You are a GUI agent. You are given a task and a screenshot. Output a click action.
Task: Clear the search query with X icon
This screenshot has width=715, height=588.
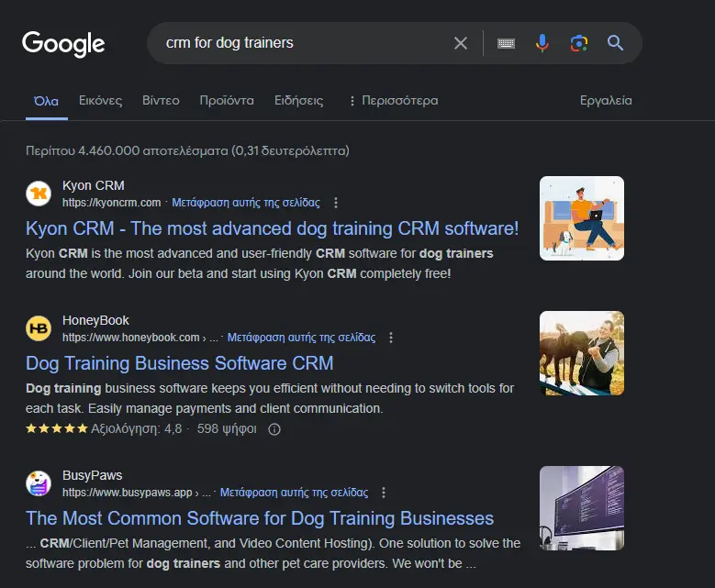pyautogui.click(x=461, y=43)
